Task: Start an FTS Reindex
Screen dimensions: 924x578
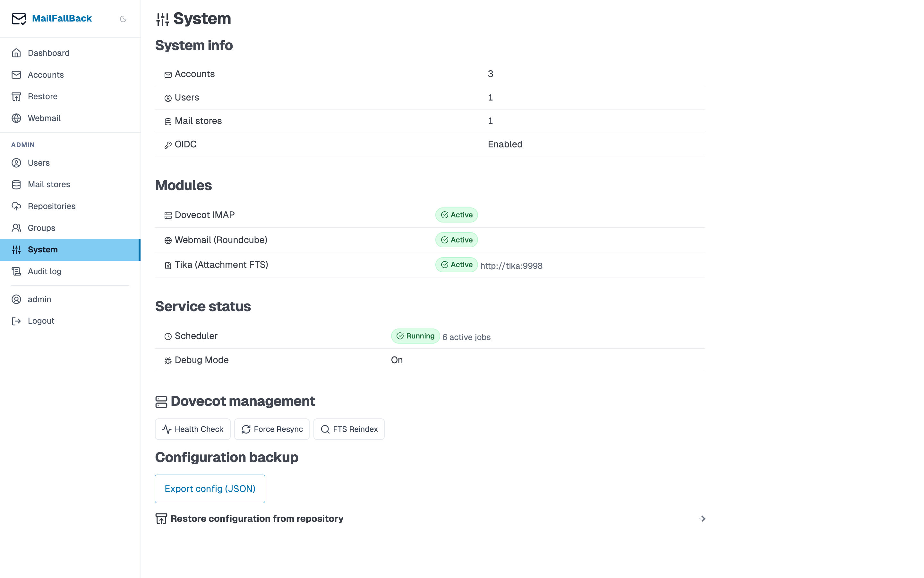Action: [x=349, y=429]
